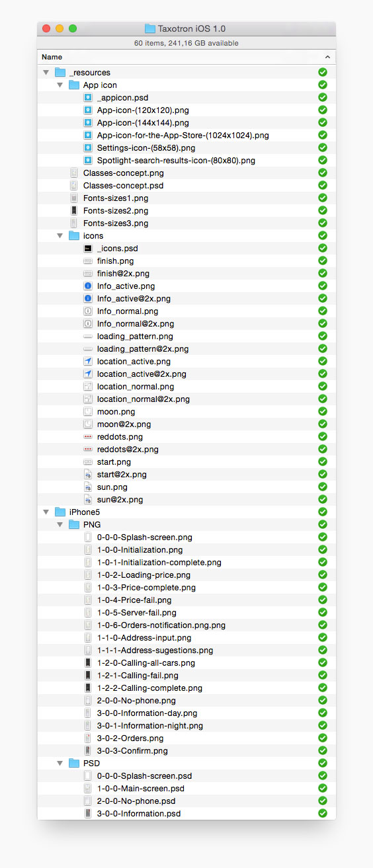Collapse the icons folder disclosure triangle
373x868 pixels.
tap(60, 236)
